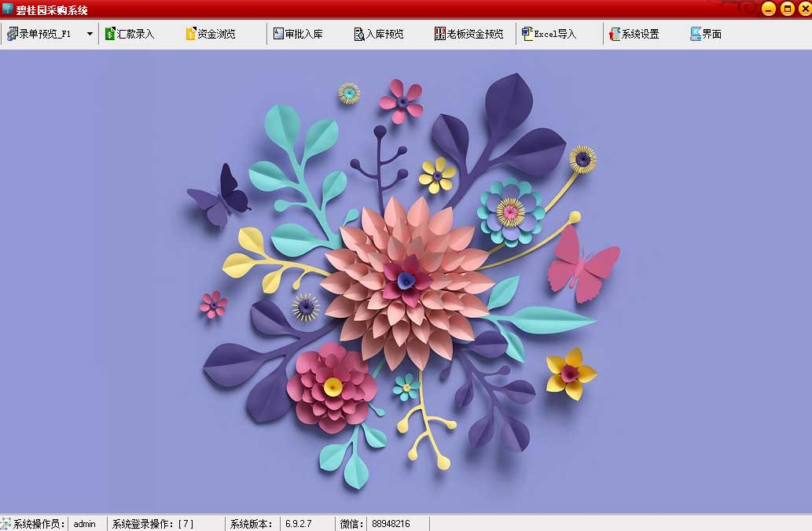This screenshot has width=812, height=531.
Task: Select the admin operator name in status bar
Action: [x=85, y=524]
